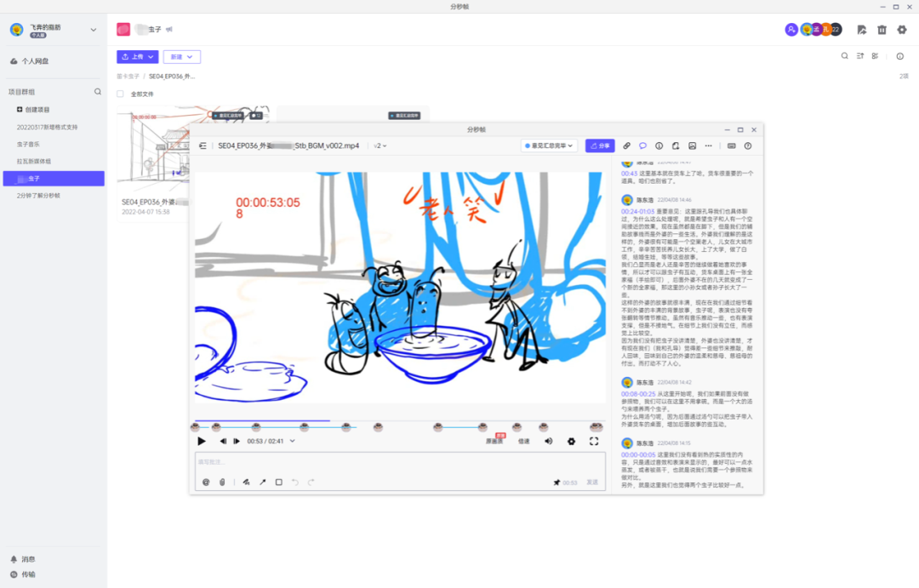Open project 拉瓦新媒体组
Viewport: 919px width, 588px height.
[x=34, y=161]
